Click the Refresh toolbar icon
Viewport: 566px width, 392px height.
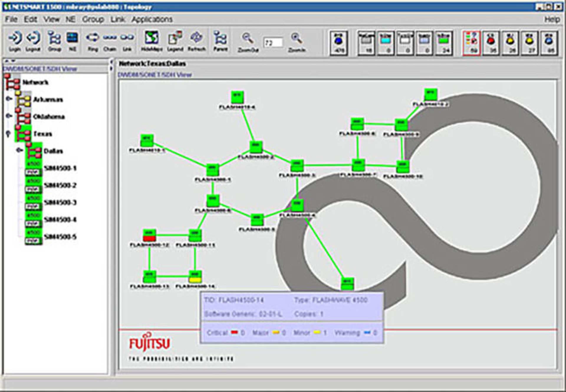(x=196, y=41)
